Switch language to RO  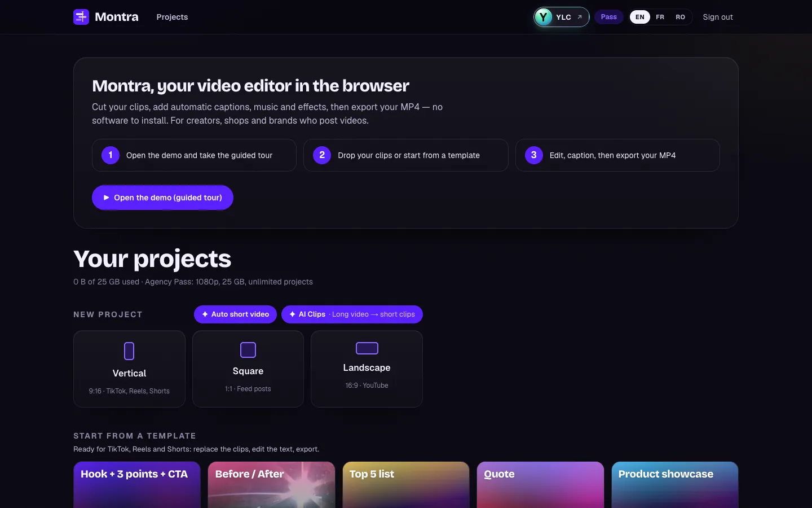point(681,17)
